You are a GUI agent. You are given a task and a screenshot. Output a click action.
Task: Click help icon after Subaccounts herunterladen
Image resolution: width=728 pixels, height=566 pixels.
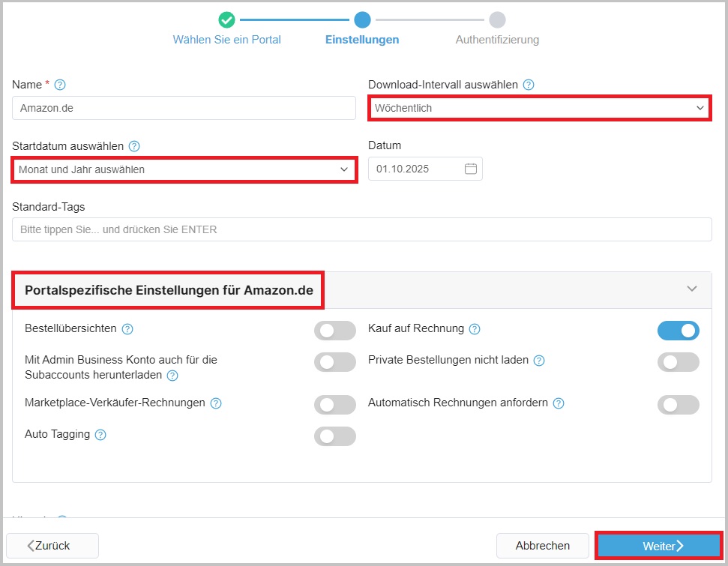coord(172,376)
